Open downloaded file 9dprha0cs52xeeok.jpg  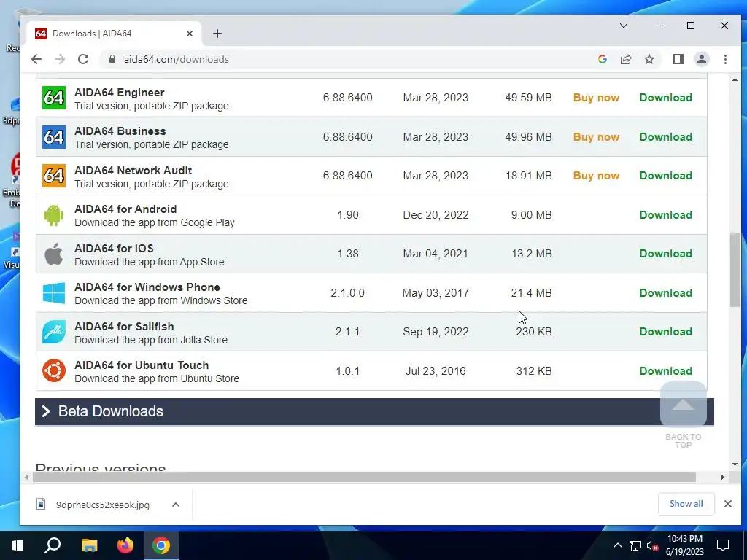pyautogui.click(x=102, y=505)
